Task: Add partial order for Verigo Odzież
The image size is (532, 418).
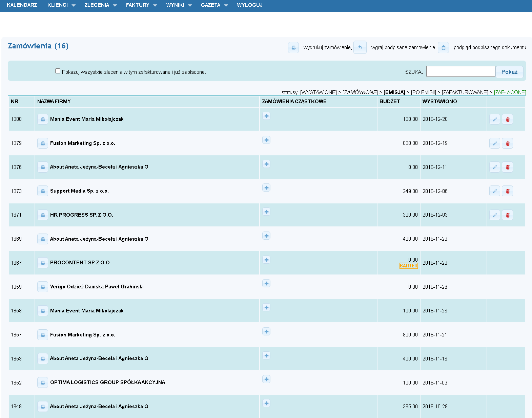Action: point(266,284)
